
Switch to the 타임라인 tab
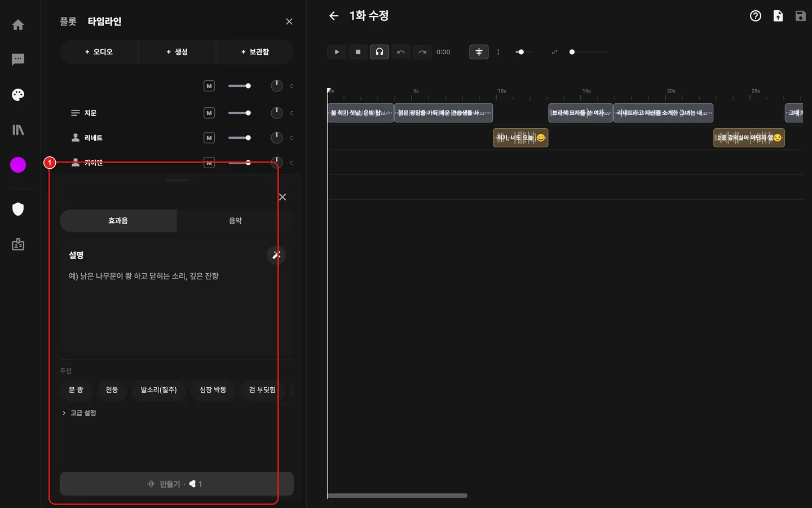point(104,21)
